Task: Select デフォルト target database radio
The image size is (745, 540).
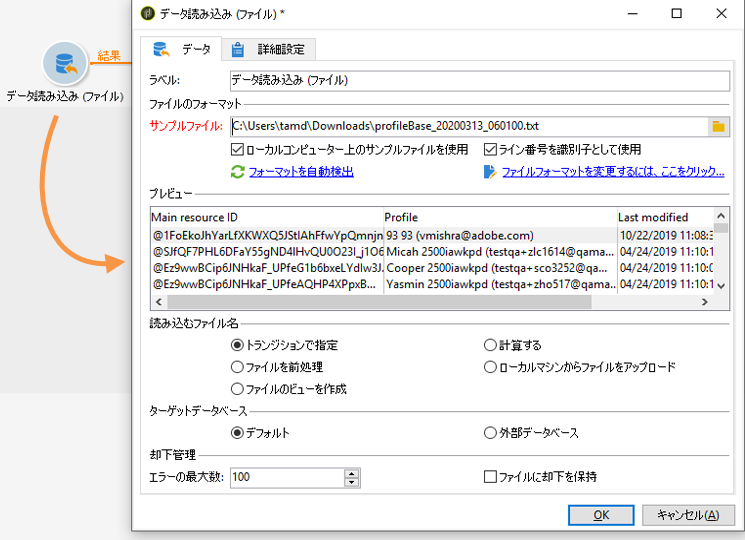Action: [x=237, y=433]
